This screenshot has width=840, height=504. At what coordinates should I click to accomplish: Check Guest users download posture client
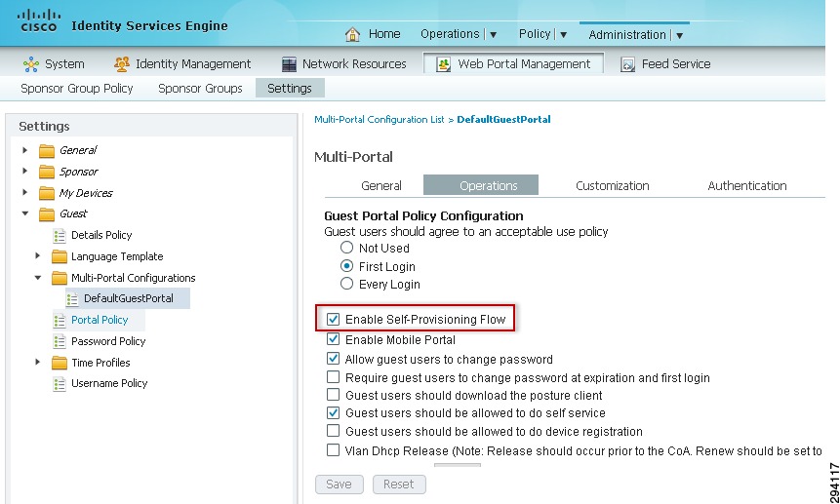point(334,394)
